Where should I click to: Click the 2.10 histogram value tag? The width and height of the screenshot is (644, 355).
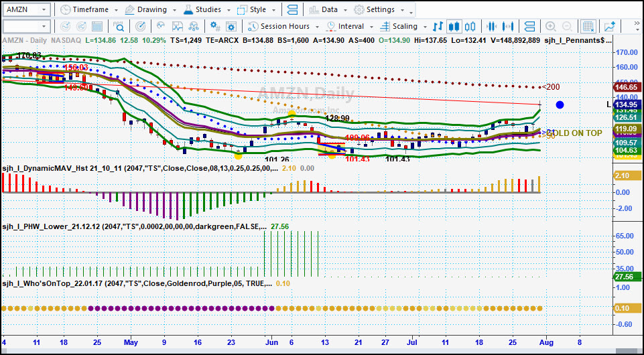(x=627, y=175)
